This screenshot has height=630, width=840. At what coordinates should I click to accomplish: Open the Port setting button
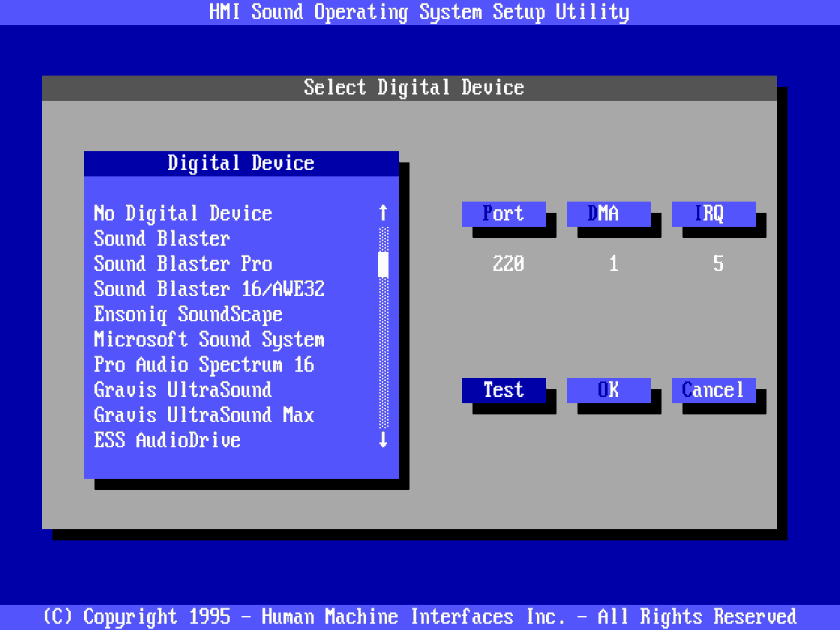click(x=504, y=213)
